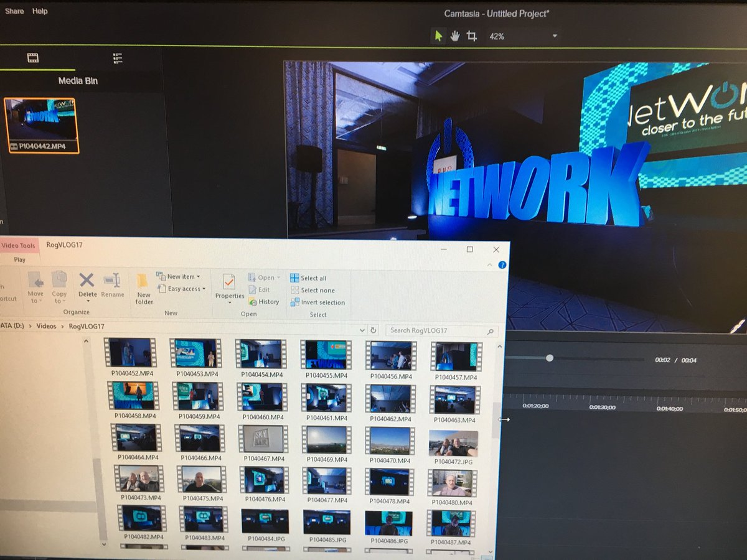Viewport: 747px width, 560px height.
Task: Click Select none in ribbon
Action: [312, 290]
